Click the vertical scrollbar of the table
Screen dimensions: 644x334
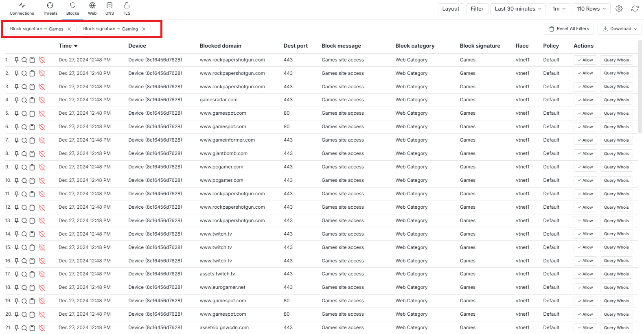640,87
